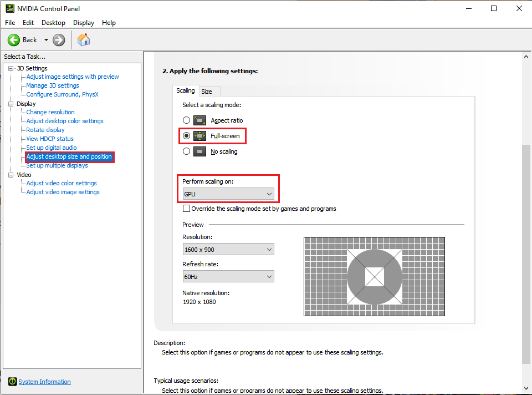This screenshot has width=532, height=395.
Task: Open the System Information link
Action: [44, 382]
